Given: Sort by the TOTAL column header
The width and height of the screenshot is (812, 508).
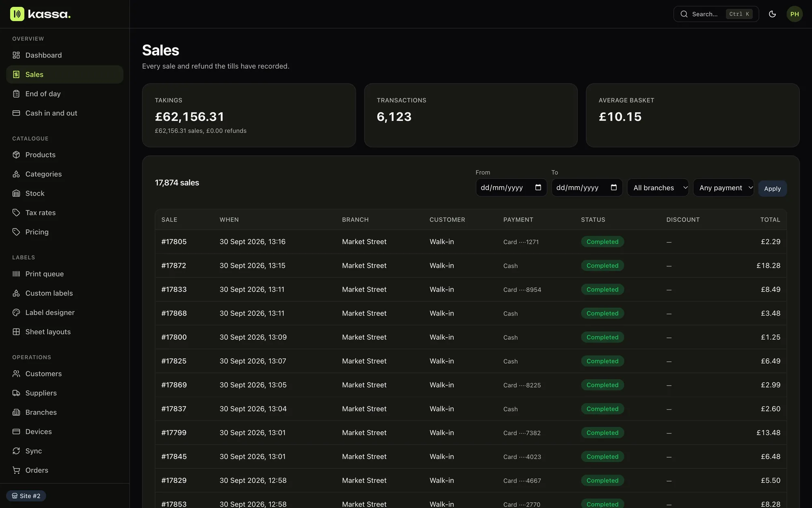Looking at the screenshot, I should coord(770,220).
